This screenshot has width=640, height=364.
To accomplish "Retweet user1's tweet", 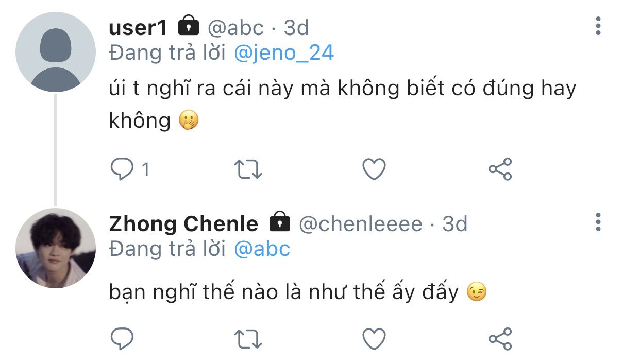I will (x=248, y=169).
